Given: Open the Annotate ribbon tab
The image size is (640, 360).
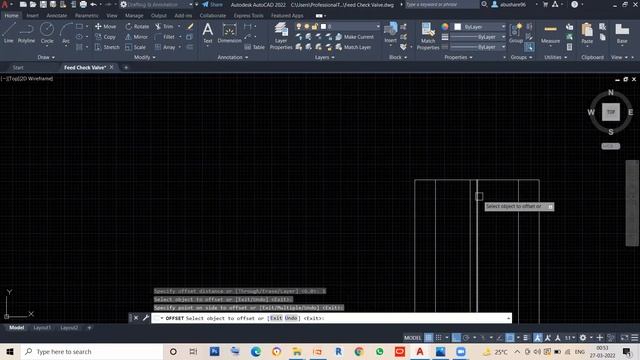Looking at the screenshot, I should click(x=56, y=16).
